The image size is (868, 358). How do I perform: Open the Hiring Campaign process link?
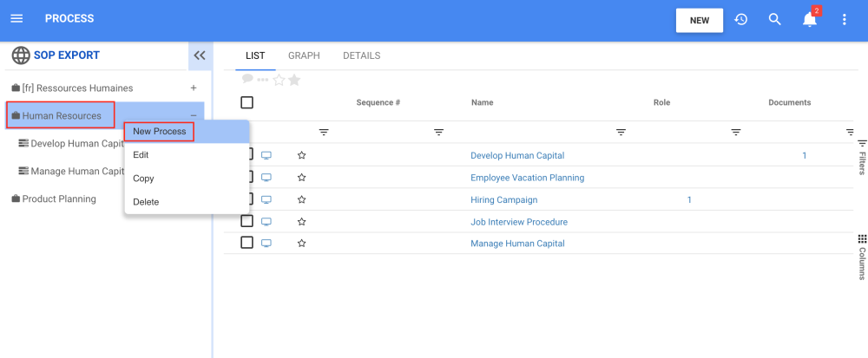point(503,200)
